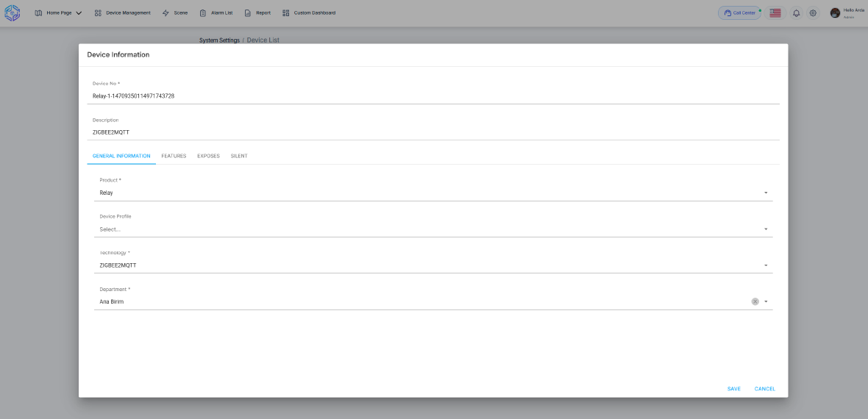Screen dimensions: 868x419
Task: Click the Device Management grid icon
Action: click(98, 12)
